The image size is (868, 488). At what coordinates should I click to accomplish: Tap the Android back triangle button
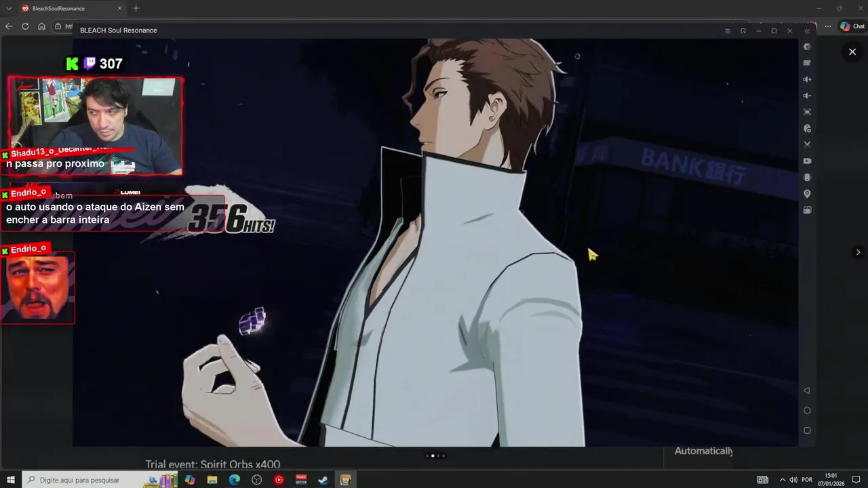[x=807, y=390]
